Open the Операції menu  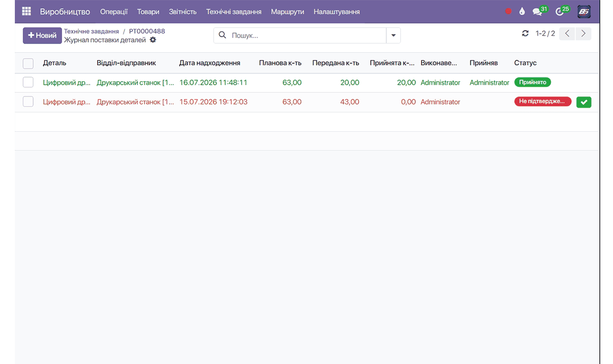coord(114,12)
